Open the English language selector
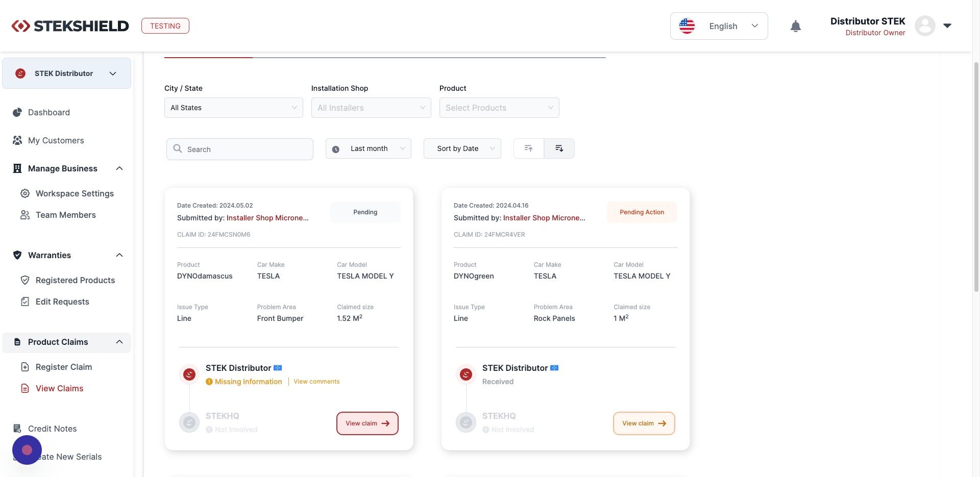Screen dimensions: 980x477 coord(719,26)
